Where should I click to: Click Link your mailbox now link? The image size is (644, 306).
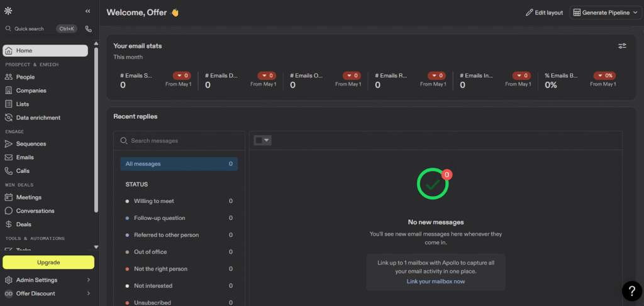pos(436,281)
